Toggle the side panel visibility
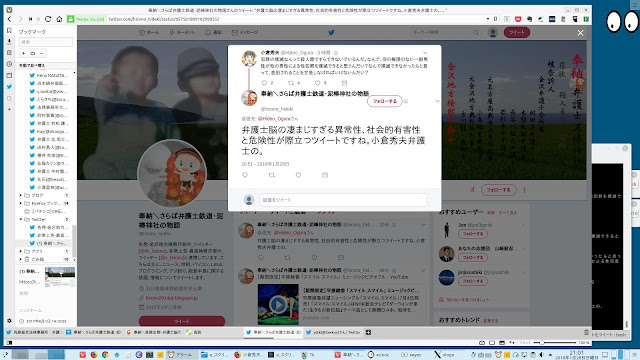640x360 pixels. 9,342
